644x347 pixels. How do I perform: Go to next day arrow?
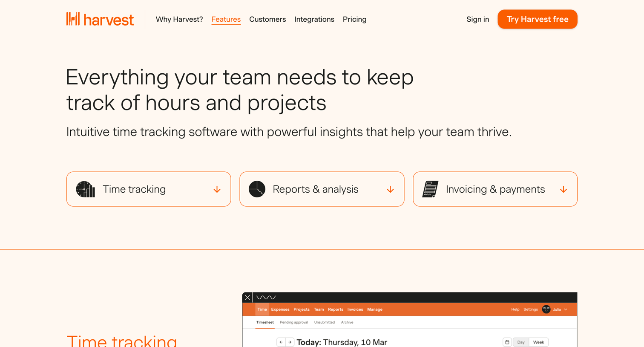click(290, 342)
